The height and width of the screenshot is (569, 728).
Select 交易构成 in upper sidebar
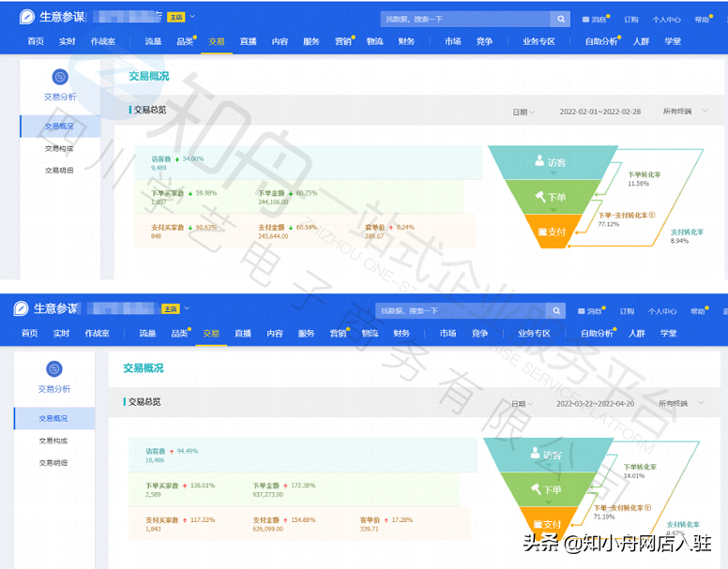(59, 148)
